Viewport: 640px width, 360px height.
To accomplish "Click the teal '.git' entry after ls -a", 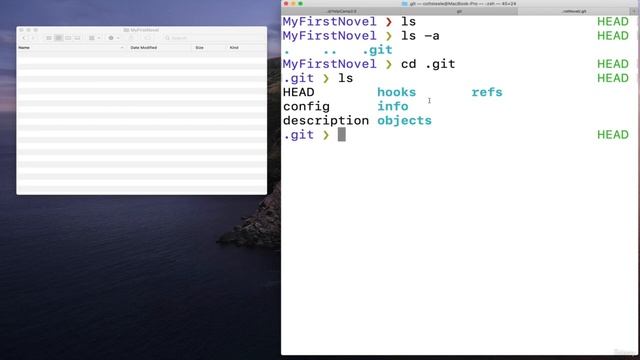I will coord(377,50).
